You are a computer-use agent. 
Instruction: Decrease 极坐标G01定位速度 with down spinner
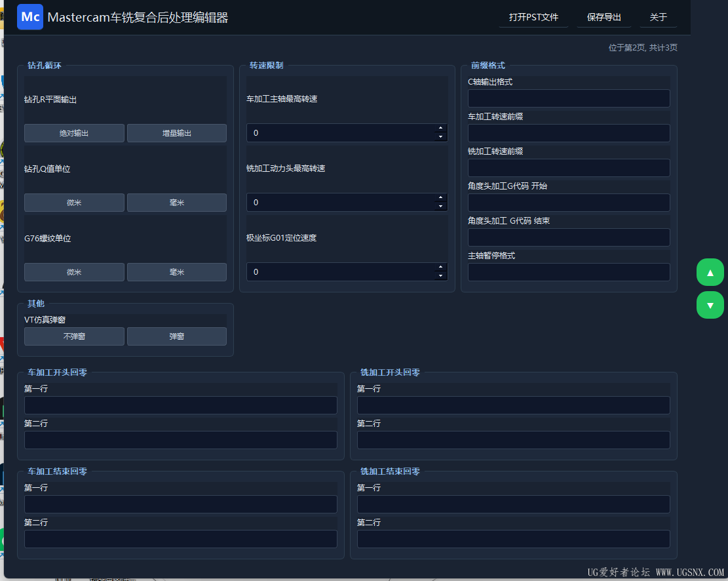coord(440,276)
